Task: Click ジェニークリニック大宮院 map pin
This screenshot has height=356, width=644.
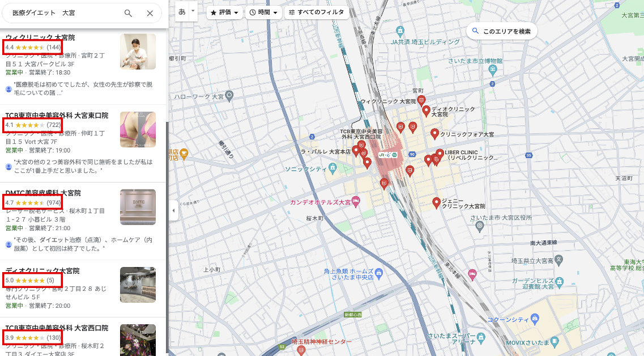Action: click(437, 202)
